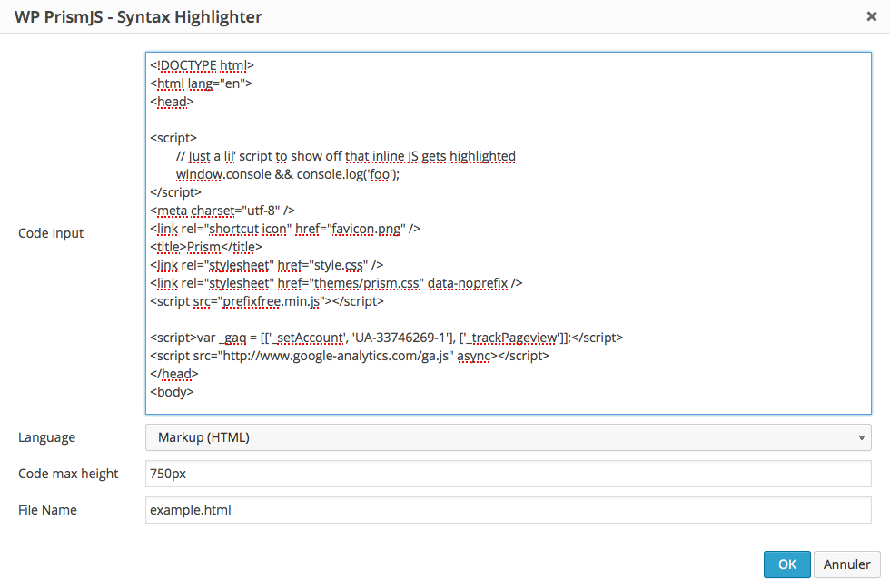Click the prefixfree.min.js script line
The image size is (890, 588).
coord(267,301)
